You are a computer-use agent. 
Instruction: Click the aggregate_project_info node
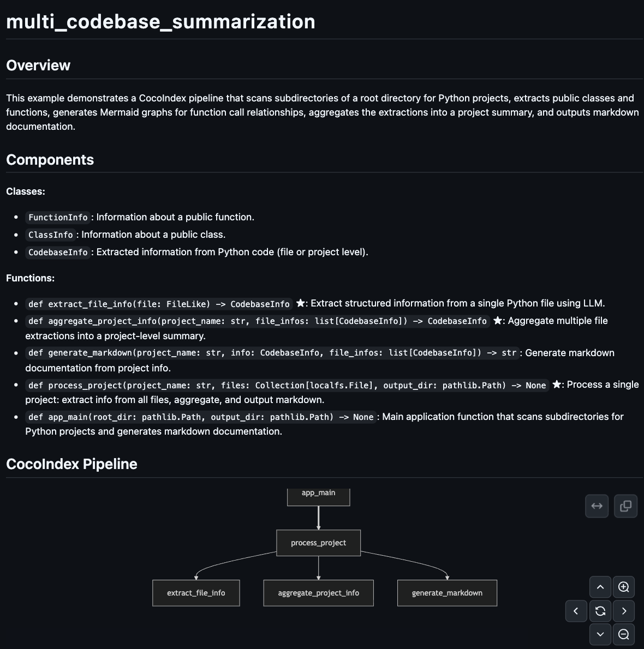318,593
